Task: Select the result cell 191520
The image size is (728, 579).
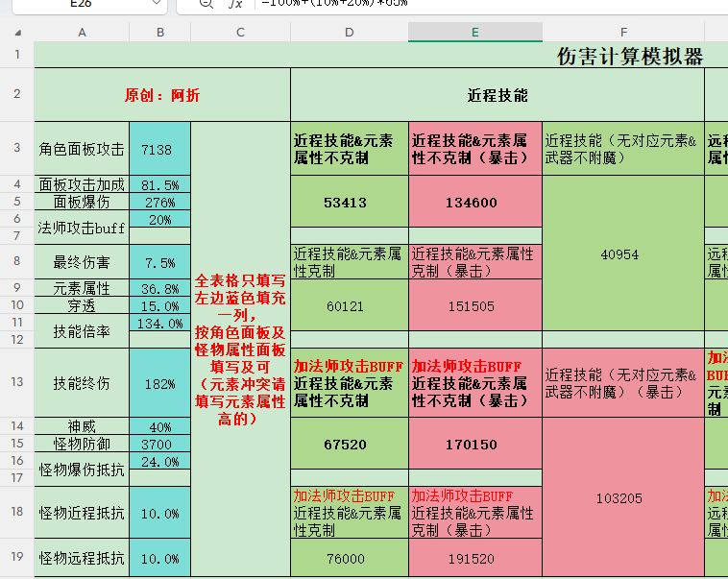Action: (475, 558)
